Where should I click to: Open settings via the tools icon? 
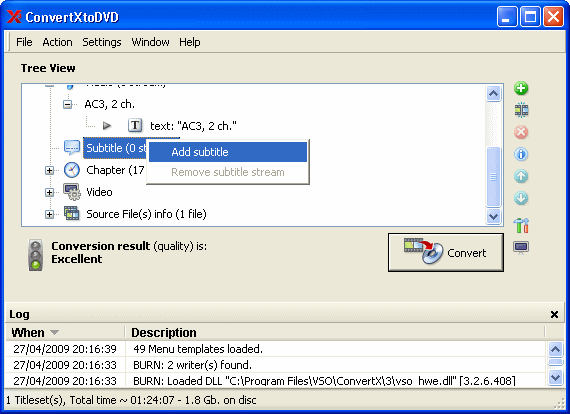pyautogui.click(x=521, y=225)
